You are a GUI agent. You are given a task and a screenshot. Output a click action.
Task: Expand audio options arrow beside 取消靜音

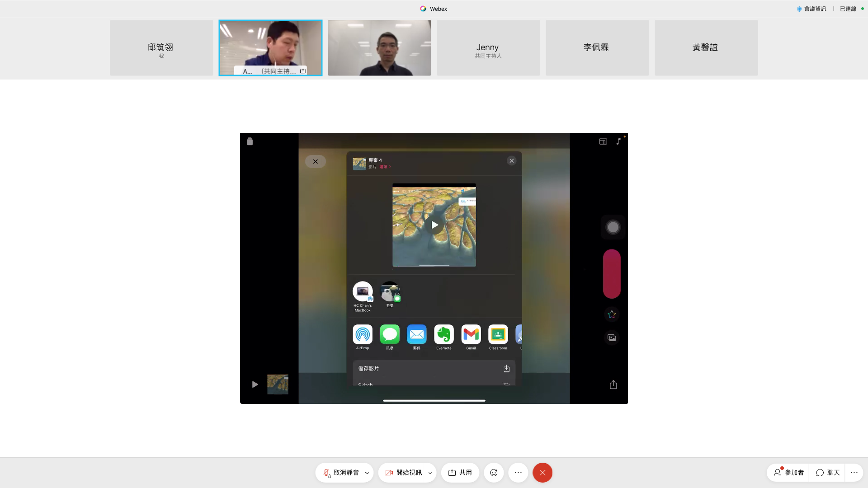[x=367, y=473]
